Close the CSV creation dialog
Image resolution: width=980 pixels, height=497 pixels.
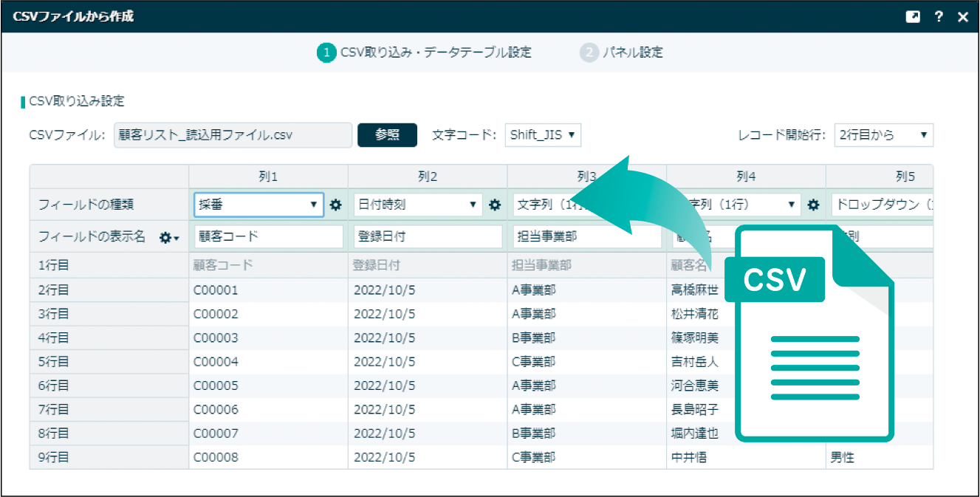962,17
